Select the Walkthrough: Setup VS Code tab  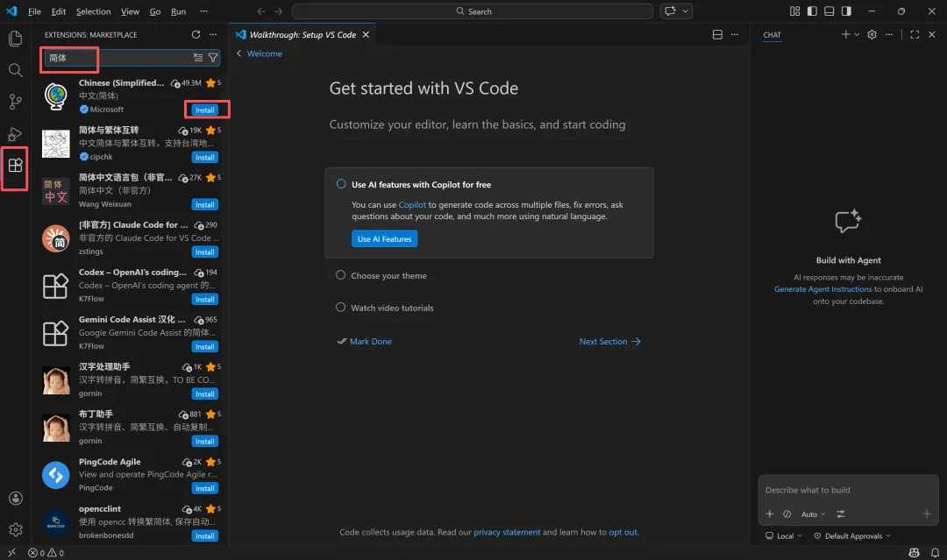click(x=301, y=35)
